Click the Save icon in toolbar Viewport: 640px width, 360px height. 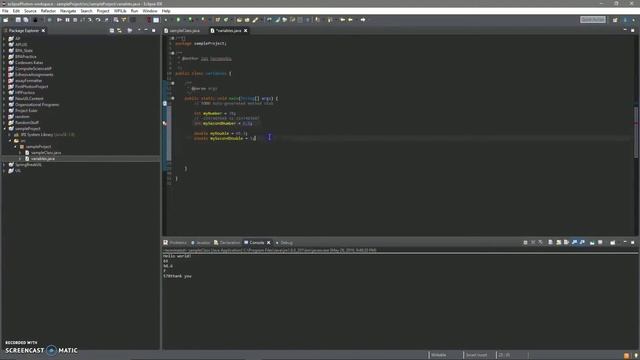pyautogui.click(x=18, y=20)
